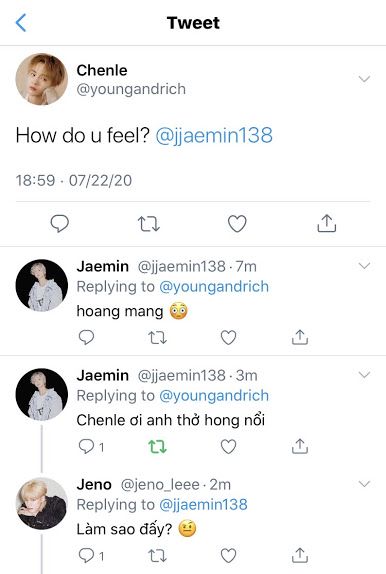View replies to Jeno's tweet
This screenshot has height=574, width=386.
click(91, 556)
